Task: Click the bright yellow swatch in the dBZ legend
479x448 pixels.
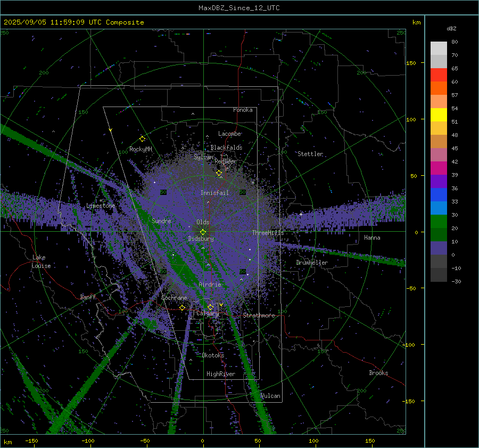Action: pyautogui.click(x=439, y=115)
